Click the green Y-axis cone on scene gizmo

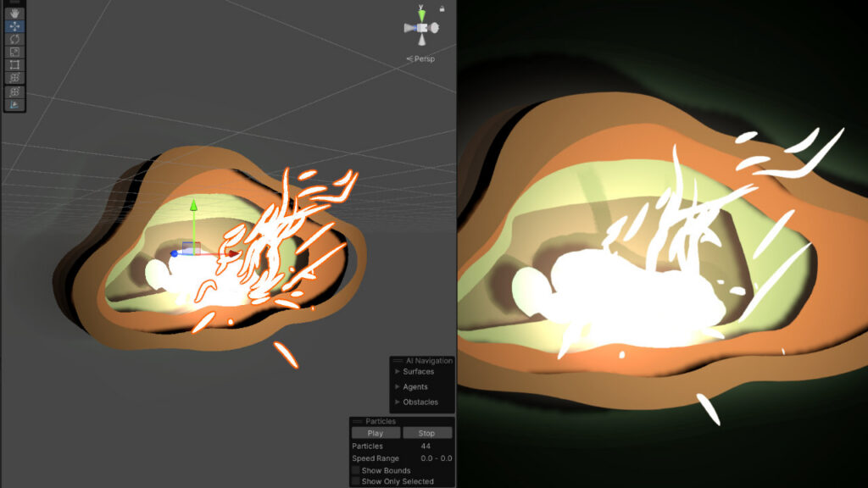420,13
